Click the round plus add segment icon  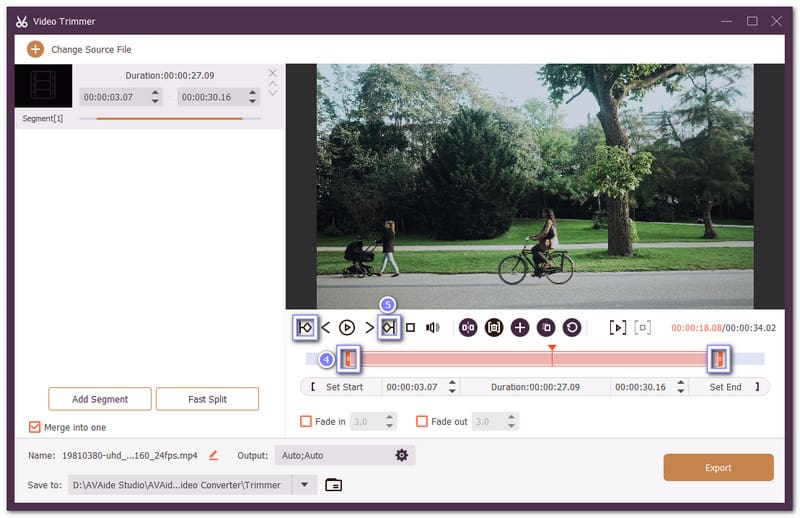coord(520,327)
